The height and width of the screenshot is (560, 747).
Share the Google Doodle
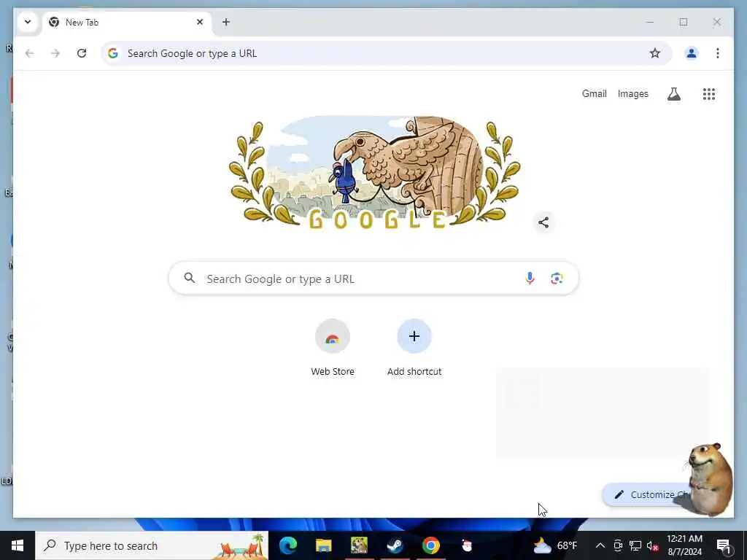point(543,222)
